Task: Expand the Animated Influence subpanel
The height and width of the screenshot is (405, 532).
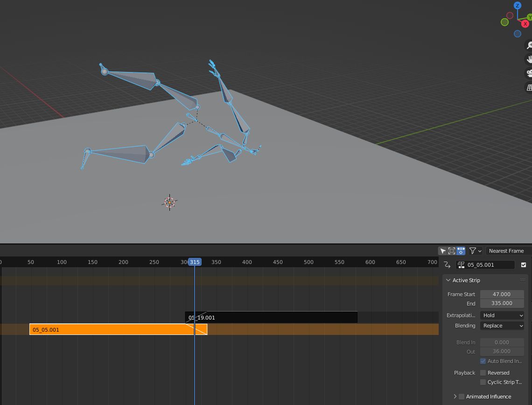Action: 455,397
